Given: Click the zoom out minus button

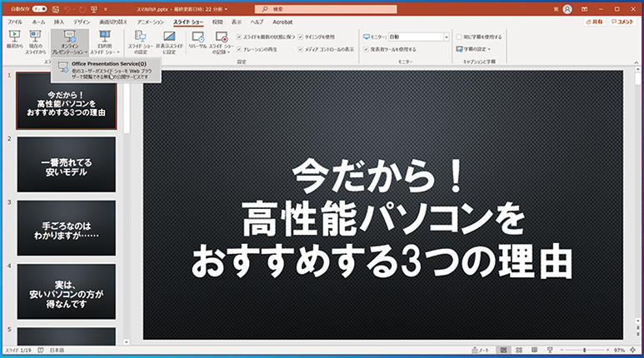Looking at the screenshot, I should [562, 351].
